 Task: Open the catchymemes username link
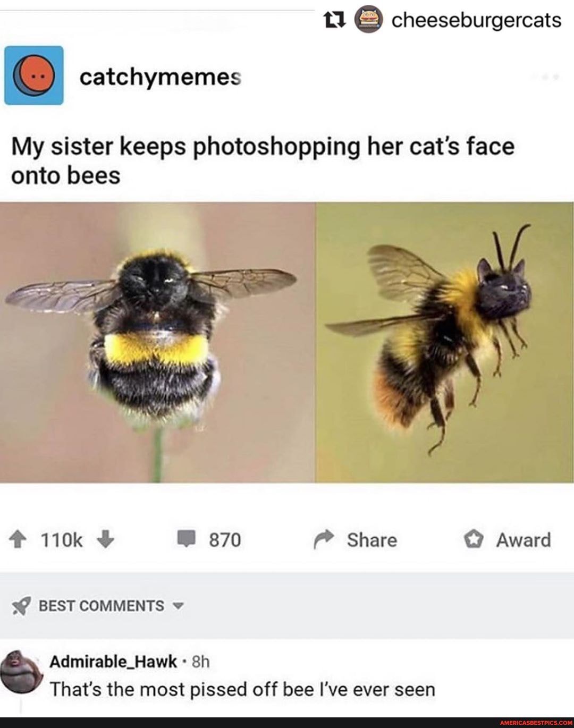[x=161, y=78]
